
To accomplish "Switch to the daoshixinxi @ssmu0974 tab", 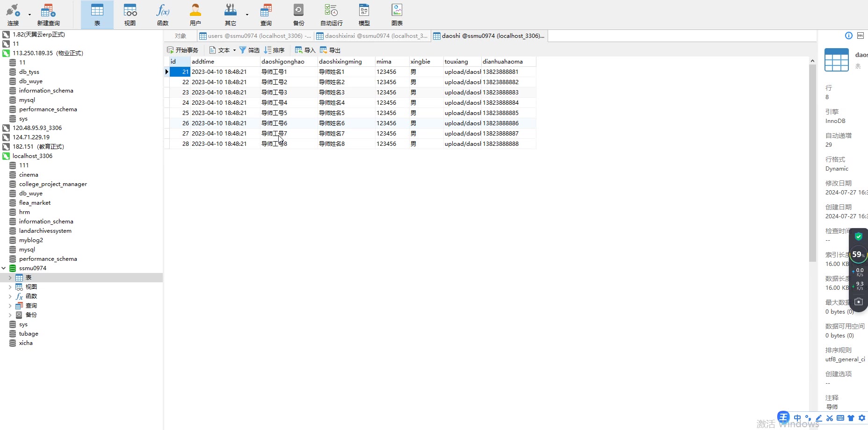I will (x=372, y=36).
